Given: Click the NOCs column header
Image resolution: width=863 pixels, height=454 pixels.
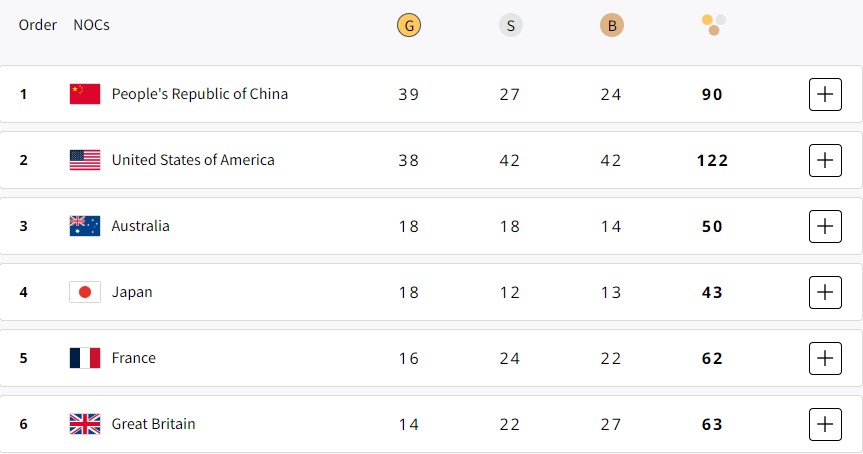Looking at the screenshot, I should pyautogui.click(x=91, y=25).
